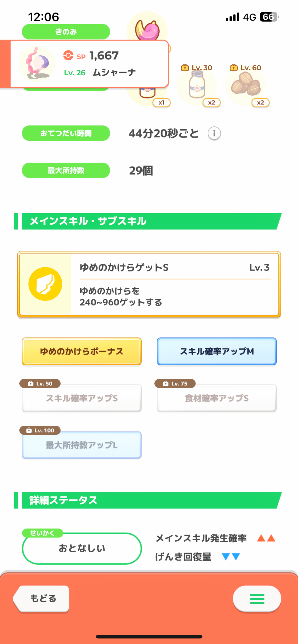Viewport: 298px width, 644px height.
Task: Tap the 最大所持数 label
Action: [x=66, y=170]
